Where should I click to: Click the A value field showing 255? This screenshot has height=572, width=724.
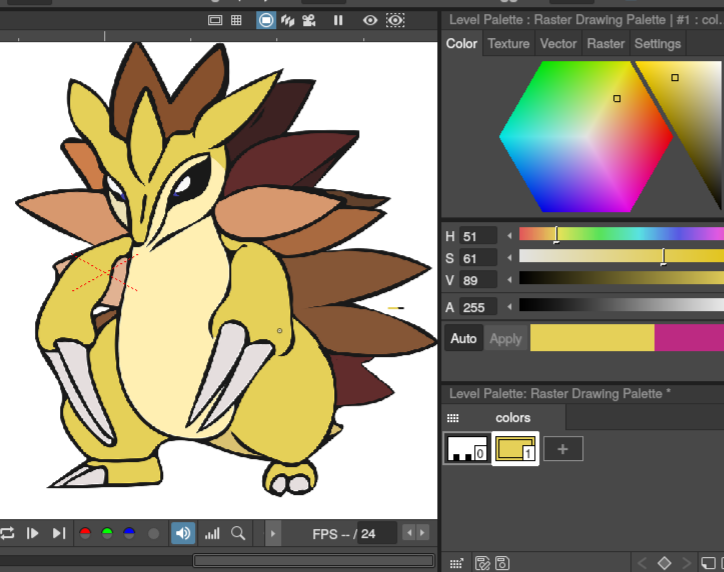tap(479, 307)
